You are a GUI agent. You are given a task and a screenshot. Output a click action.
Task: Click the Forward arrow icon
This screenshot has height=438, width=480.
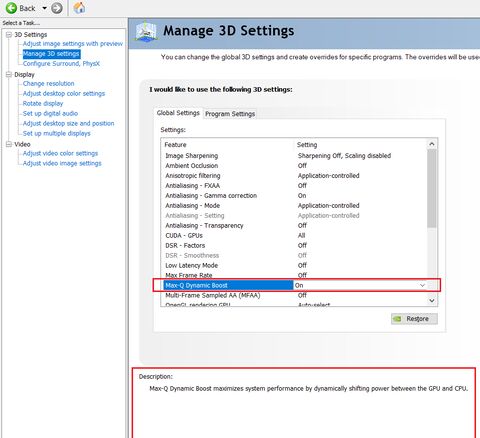click(57, 8)
